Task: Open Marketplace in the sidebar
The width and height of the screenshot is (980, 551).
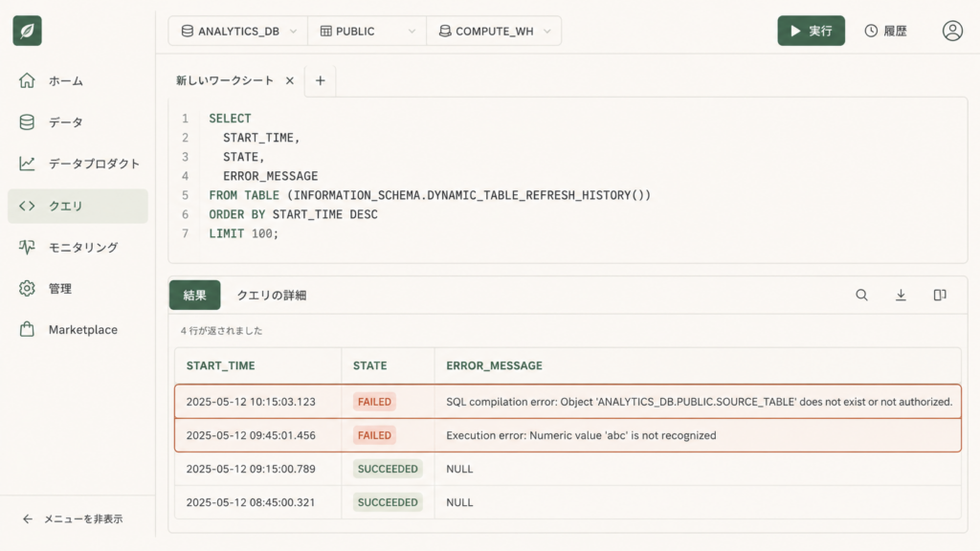Action: click(78, 329)
